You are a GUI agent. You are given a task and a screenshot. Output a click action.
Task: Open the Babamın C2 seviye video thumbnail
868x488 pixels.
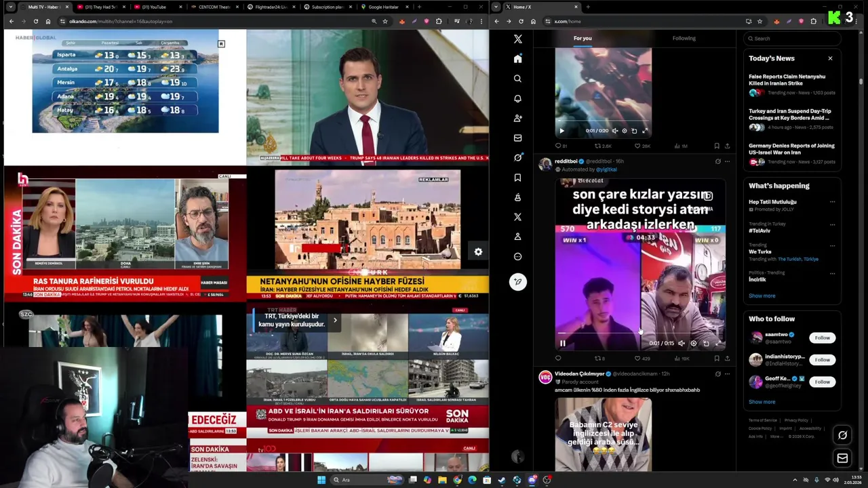(x=604, y=434)
